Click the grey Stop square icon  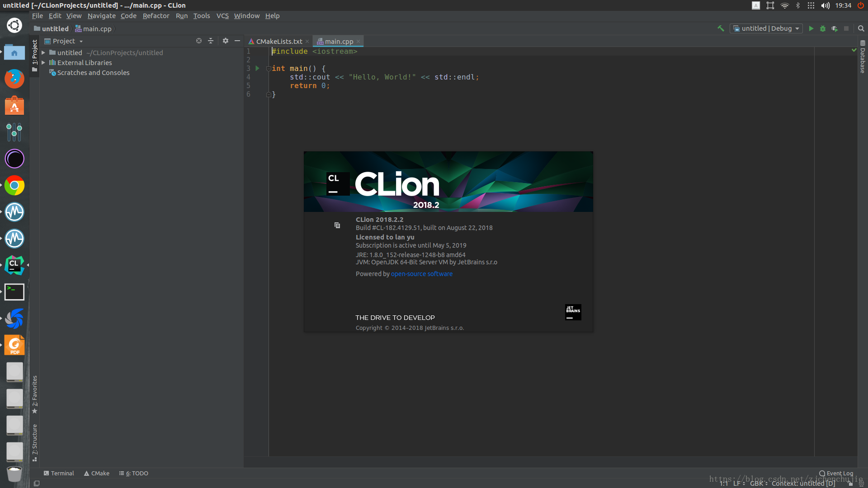pyautogui.click(x=846, y=28)
